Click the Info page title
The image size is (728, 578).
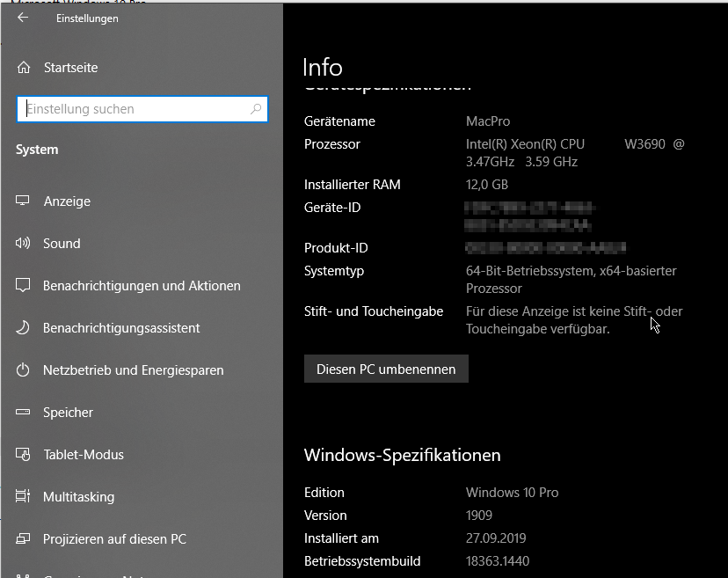tap(323, 68)
